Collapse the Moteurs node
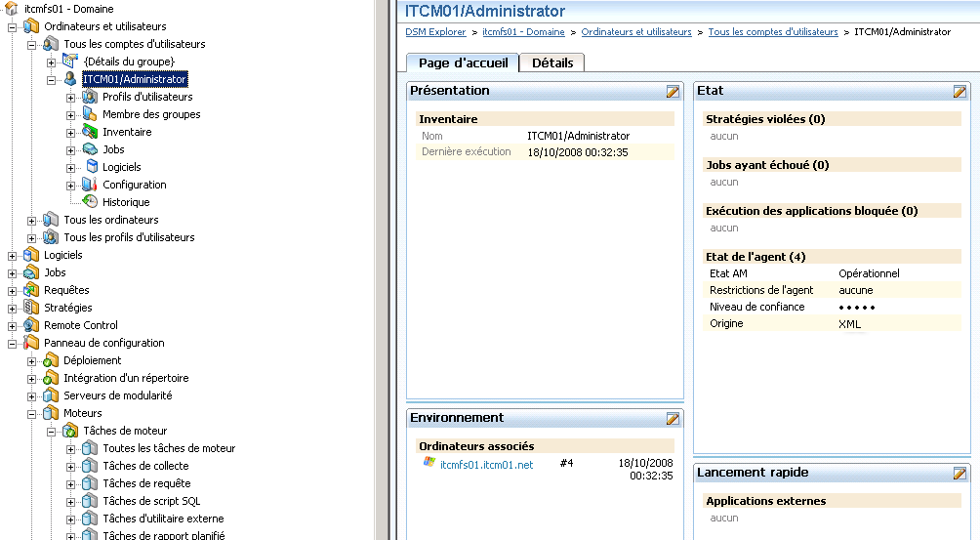The height and width of the screenshot is (540, 980). [32, 414]
